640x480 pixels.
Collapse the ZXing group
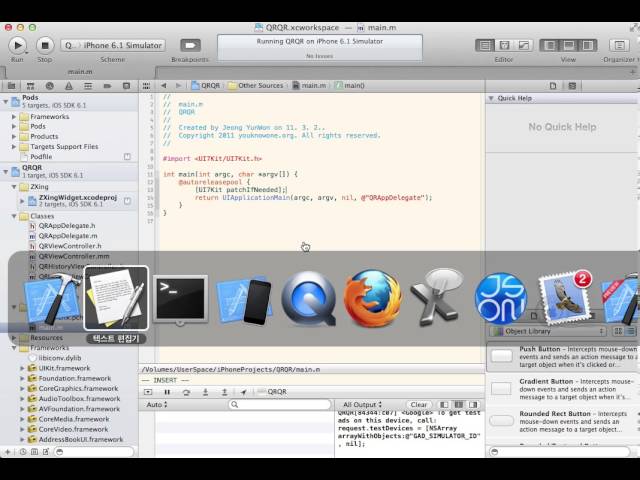coord(14,187)
